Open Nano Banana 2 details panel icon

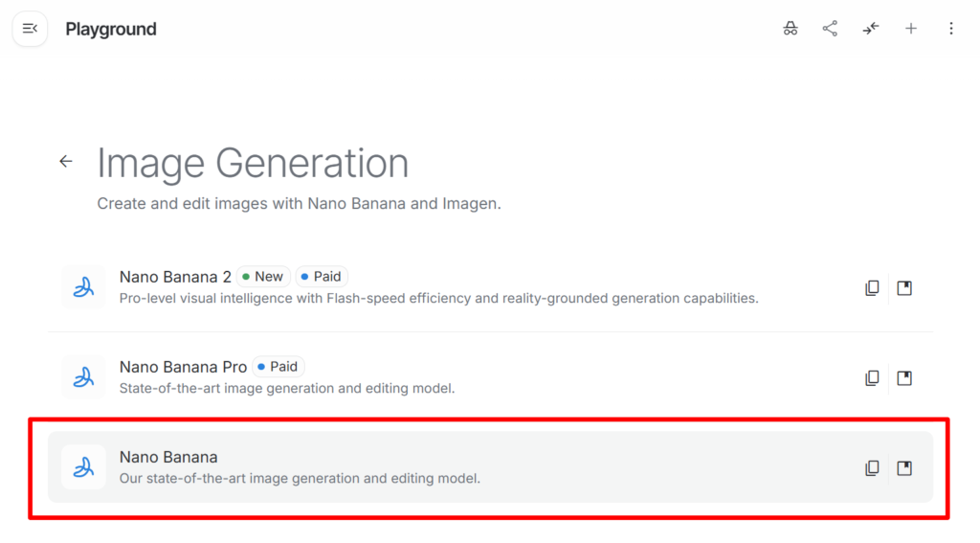(x=904, y=287)
